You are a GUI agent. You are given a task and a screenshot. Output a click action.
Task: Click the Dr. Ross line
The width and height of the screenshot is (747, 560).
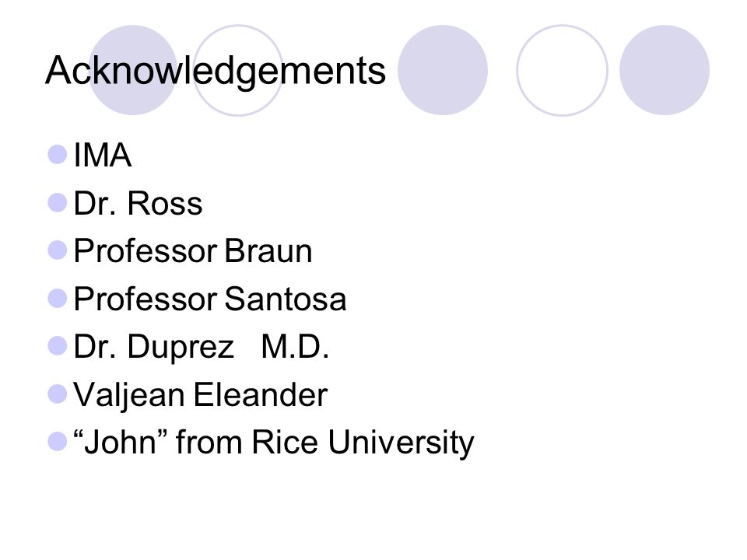click(139, 203)
